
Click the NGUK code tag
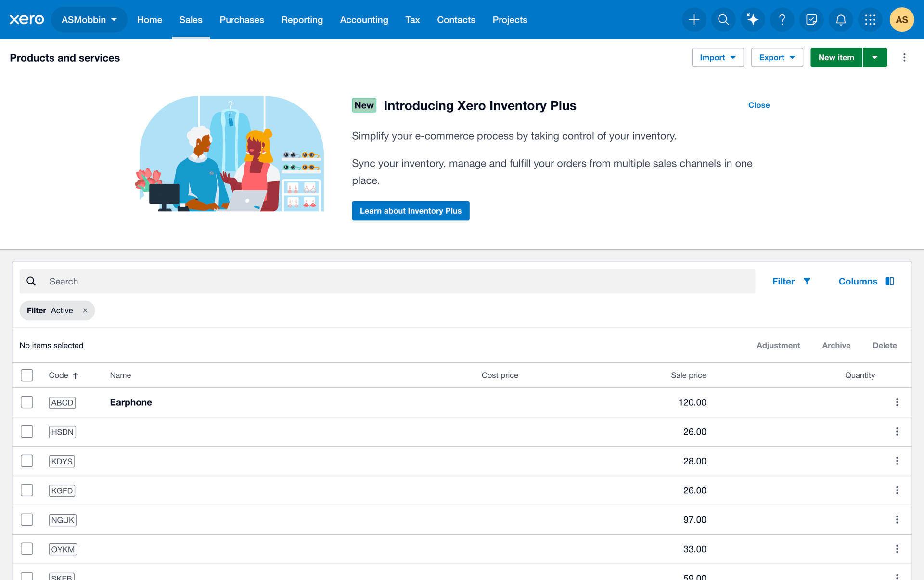click(63, 520)
